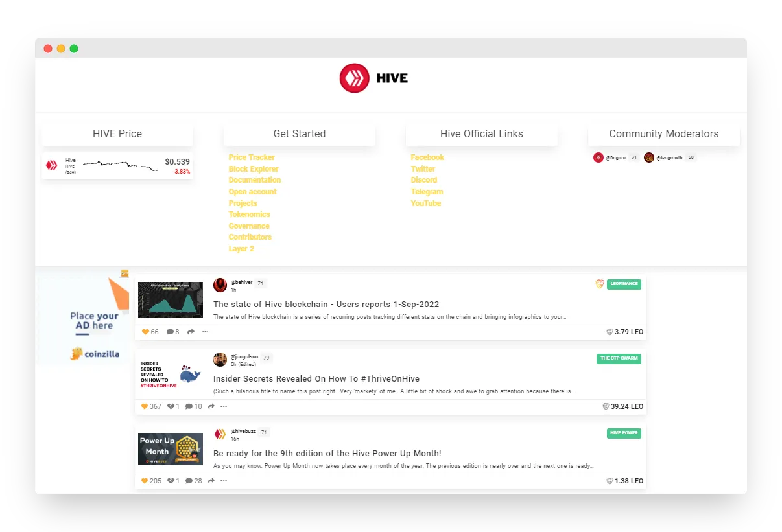Share the State of Hive blockchain post
This screenshot has width=782, height=532.
[x=191, y=332]
